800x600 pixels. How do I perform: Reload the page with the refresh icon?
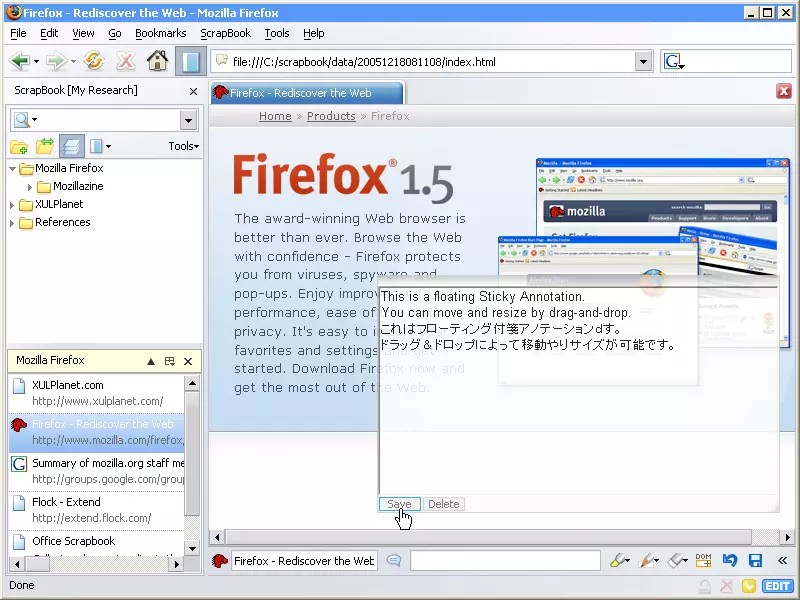(94, 61)
